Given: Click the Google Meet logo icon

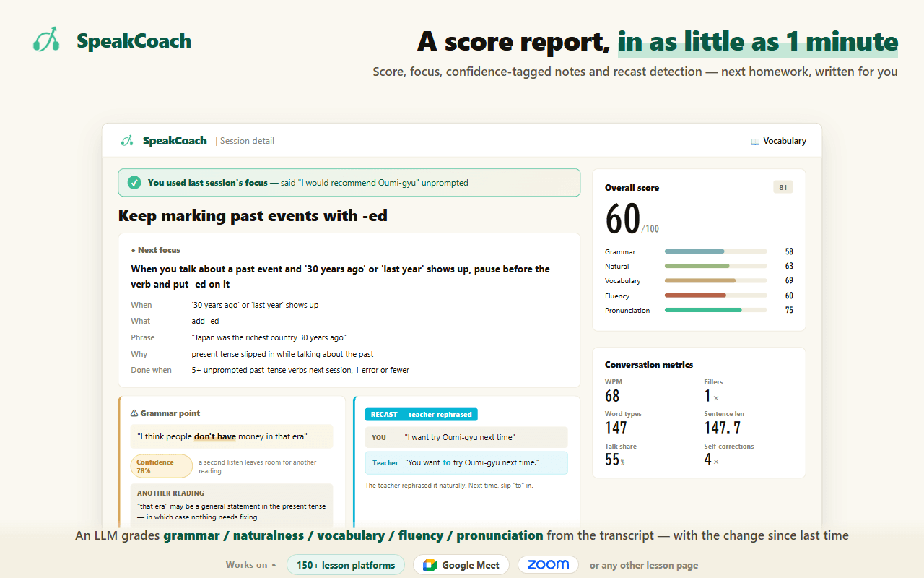Looking at the screenshot, I should [x=430, y=565].
